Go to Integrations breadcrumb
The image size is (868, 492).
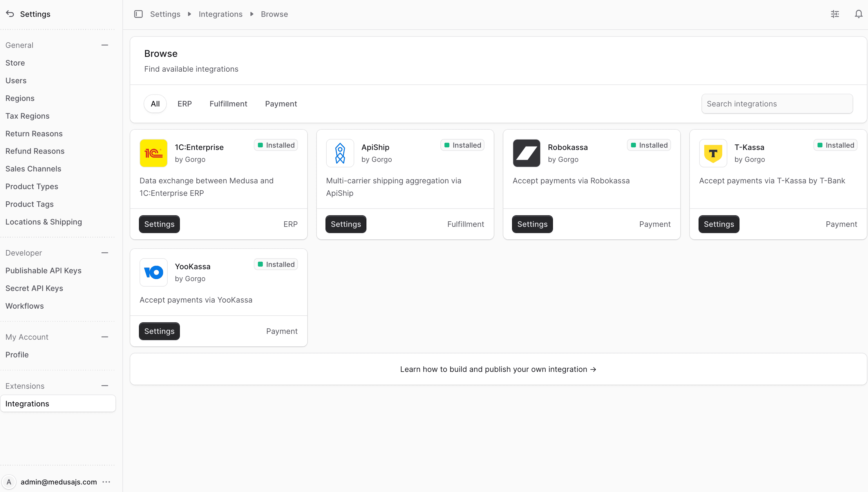pos(221,14)
